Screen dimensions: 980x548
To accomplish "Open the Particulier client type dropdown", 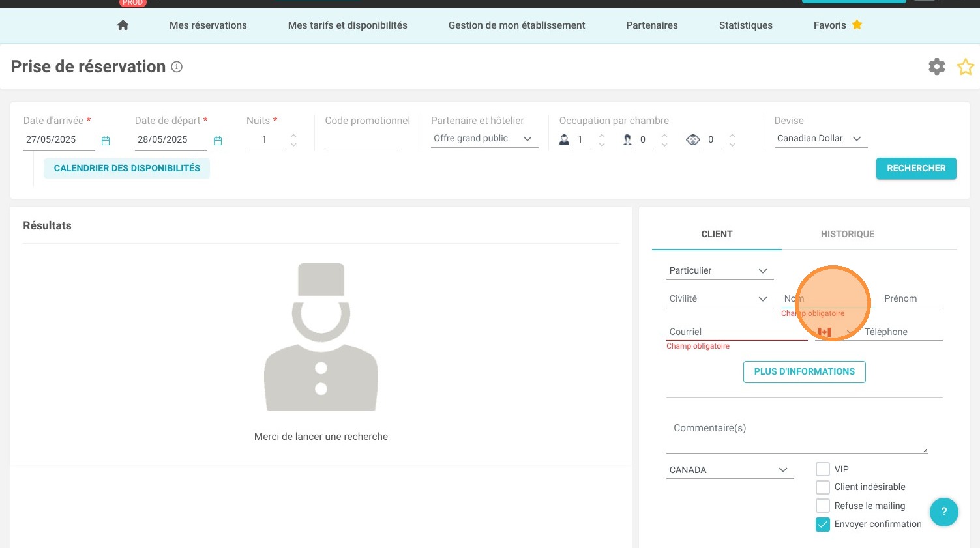I will tap(720, 271).
